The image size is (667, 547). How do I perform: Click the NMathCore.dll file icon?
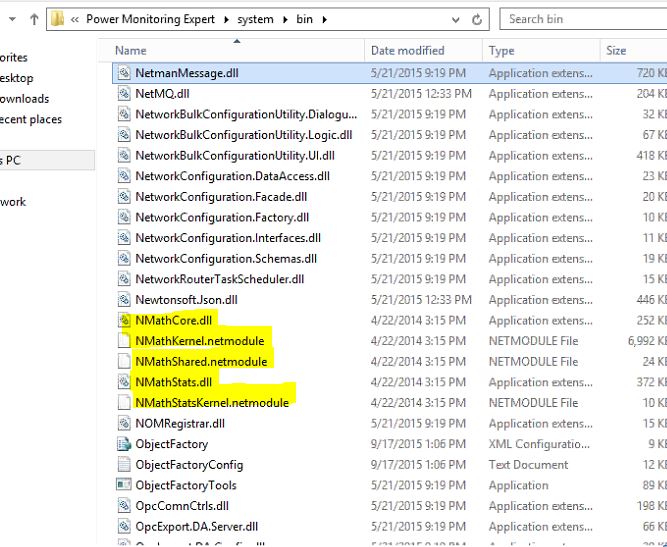(124, 320)
